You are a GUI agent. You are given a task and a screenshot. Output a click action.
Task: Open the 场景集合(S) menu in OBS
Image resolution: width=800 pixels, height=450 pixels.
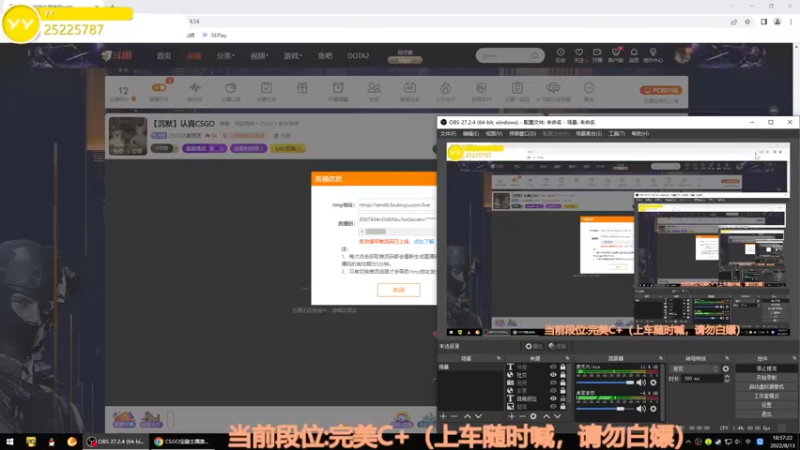click(588, 134)
